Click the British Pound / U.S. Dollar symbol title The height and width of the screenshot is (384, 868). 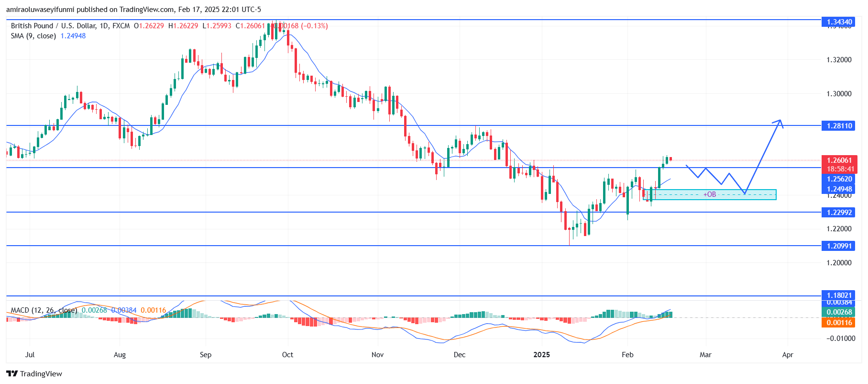point(70,26)
